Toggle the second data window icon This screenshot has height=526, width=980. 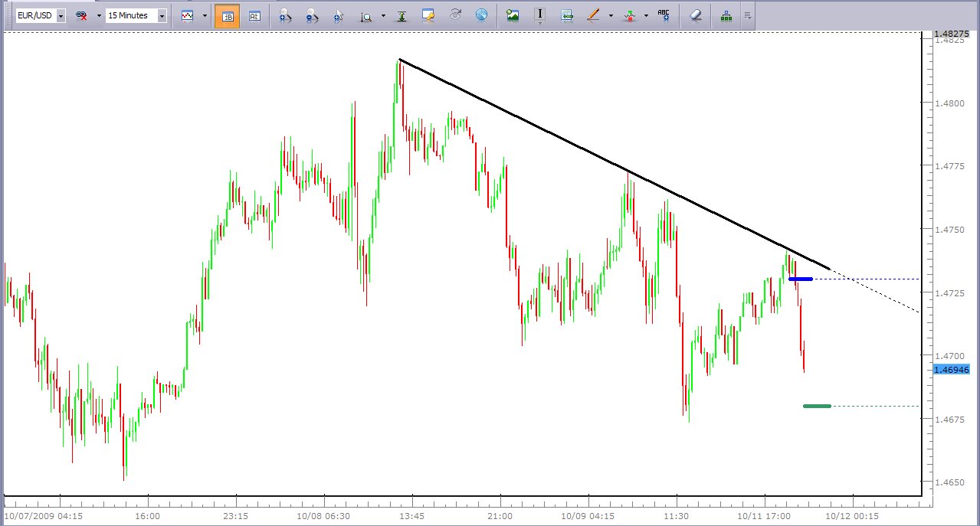[x=254, y=15]
